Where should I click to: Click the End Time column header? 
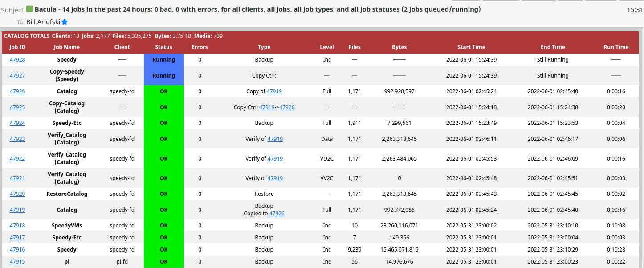[x=553, y=47]
